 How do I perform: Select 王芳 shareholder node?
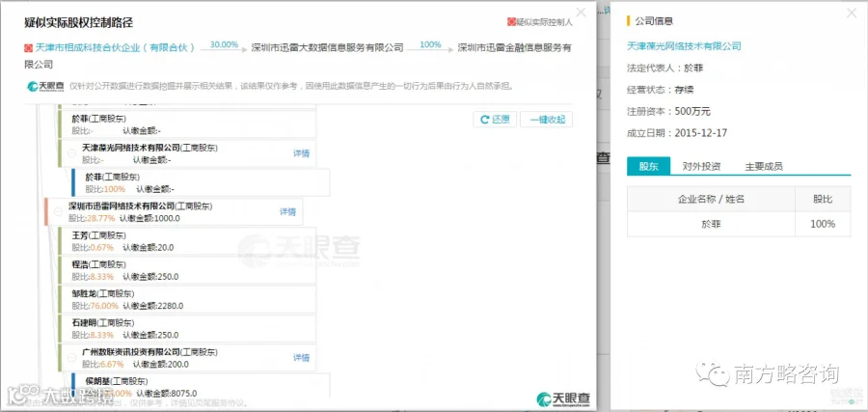click(186, 241)
